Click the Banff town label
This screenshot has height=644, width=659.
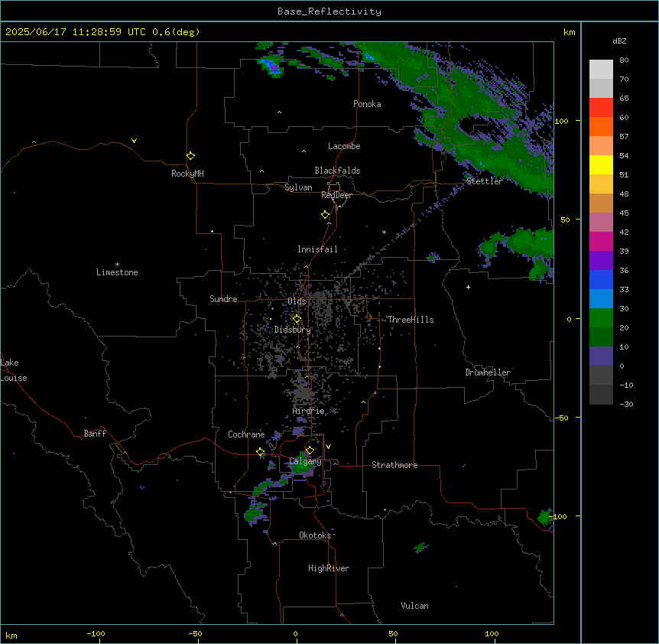pos(95,434)
